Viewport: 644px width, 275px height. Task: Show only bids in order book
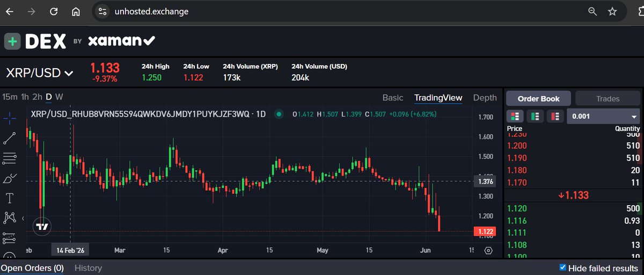pyautogui.click(x=535, y=116)
